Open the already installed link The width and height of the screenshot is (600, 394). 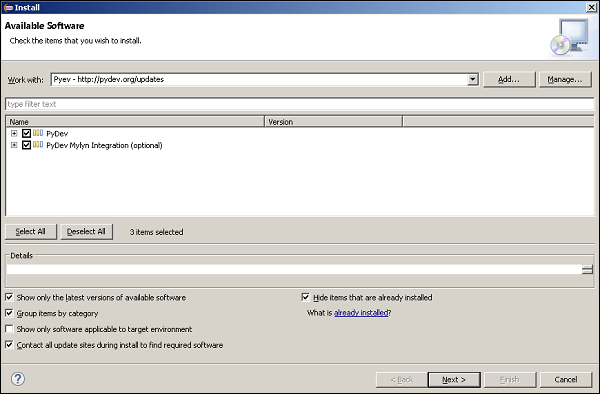[x=361, y=313]
